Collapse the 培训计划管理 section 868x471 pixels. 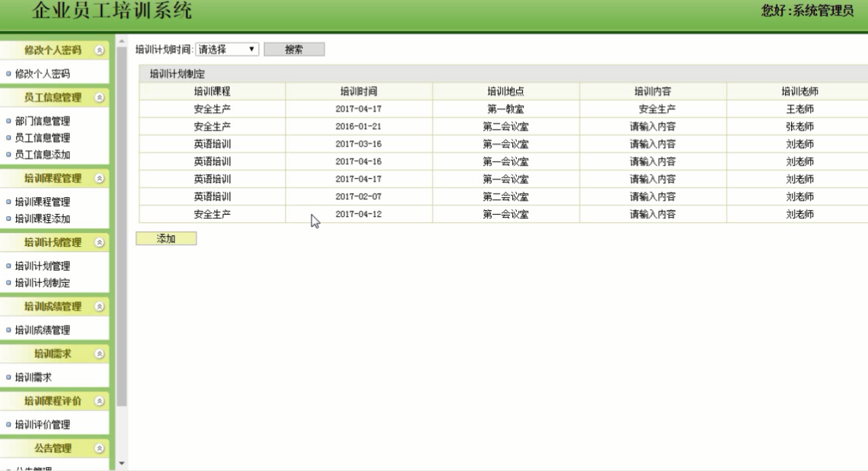coord(101,242)
